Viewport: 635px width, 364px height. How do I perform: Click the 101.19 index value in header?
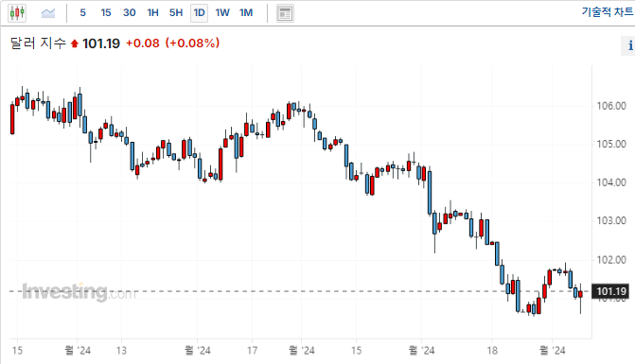click(x=101, y=43)
